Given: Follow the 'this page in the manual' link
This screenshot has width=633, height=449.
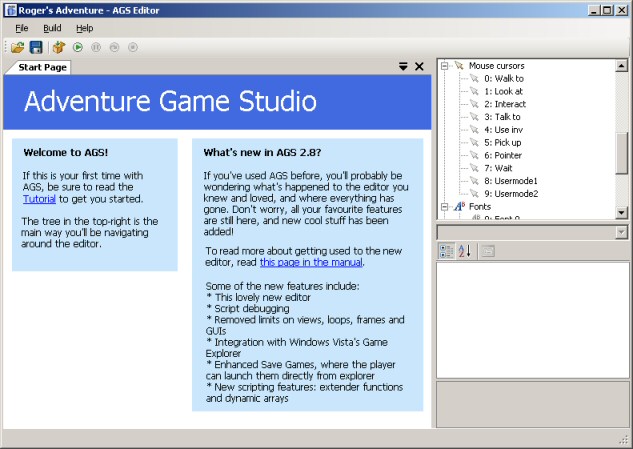Looking at the screenshot, I should click(x=311, y=262).
